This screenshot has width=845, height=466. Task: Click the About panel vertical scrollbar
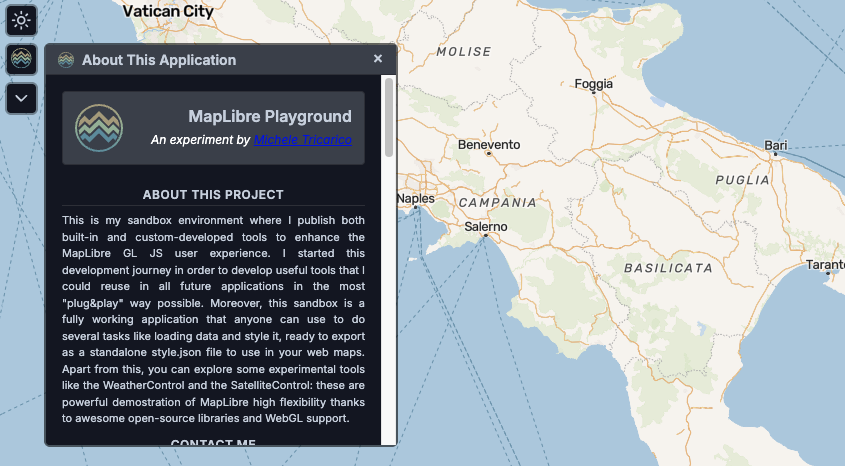(x=388, y=120)
